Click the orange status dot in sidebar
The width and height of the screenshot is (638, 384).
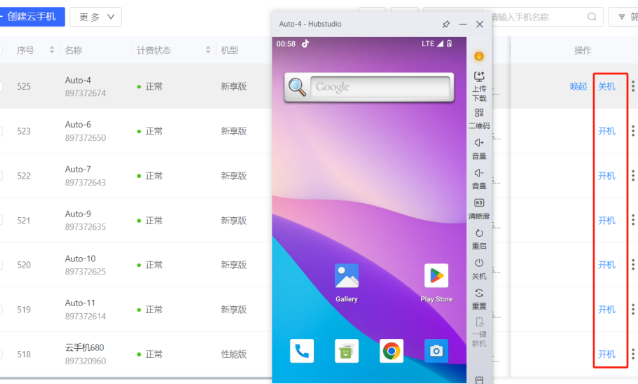[x=479, y=56]
